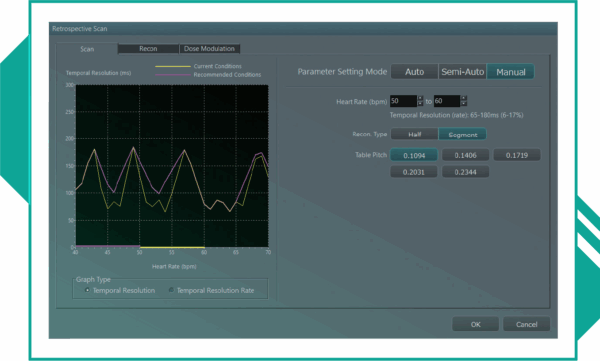
Task: Set Recon Type to Half
Action: click(414, 134)
